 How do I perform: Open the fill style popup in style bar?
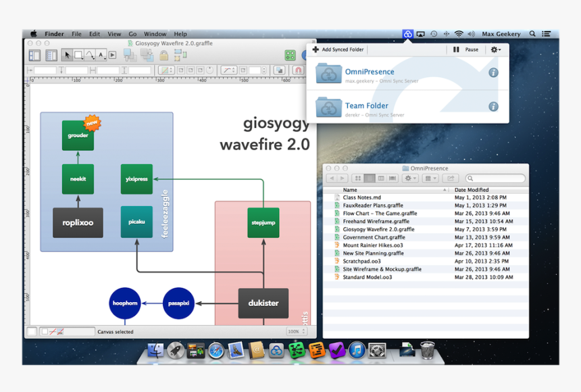pos(166,70)
